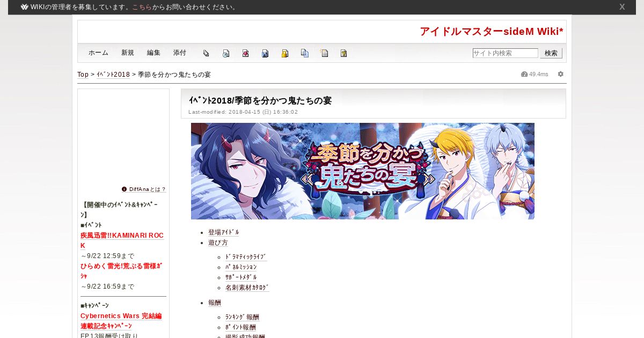Open the DiffAnaとは？ link
Viewport: 644px width, 338px height.
click(148, 189)
